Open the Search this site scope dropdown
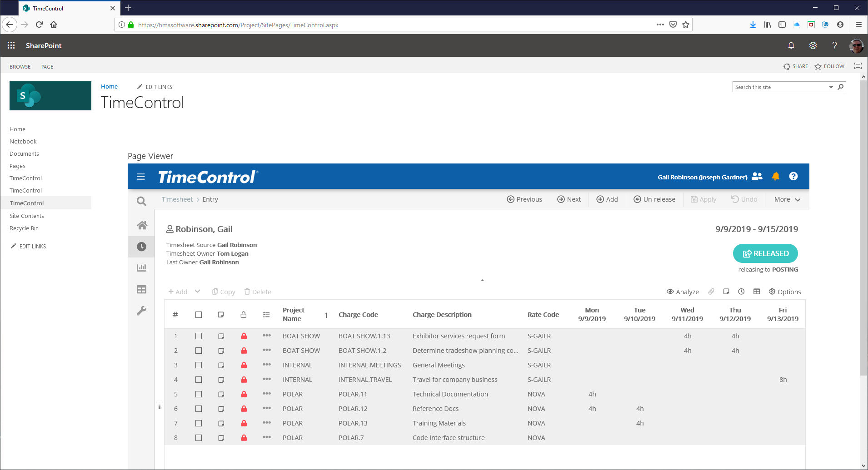 coord(831,87)
